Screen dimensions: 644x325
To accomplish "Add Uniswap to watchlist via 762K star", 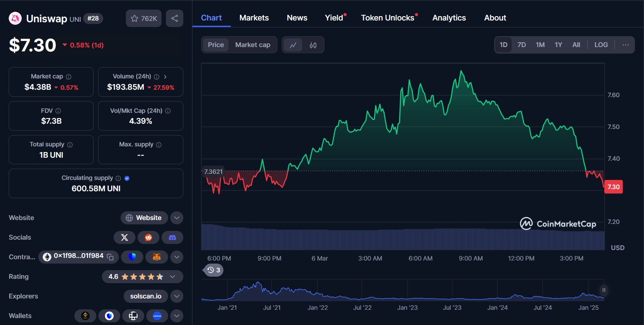I will [x=144, y=18].
